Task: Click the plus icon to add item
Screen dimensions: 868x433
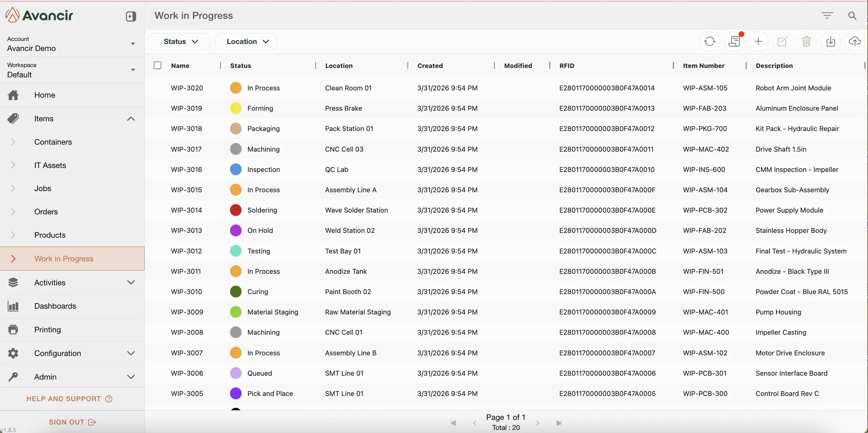Action: pos(758,41)
